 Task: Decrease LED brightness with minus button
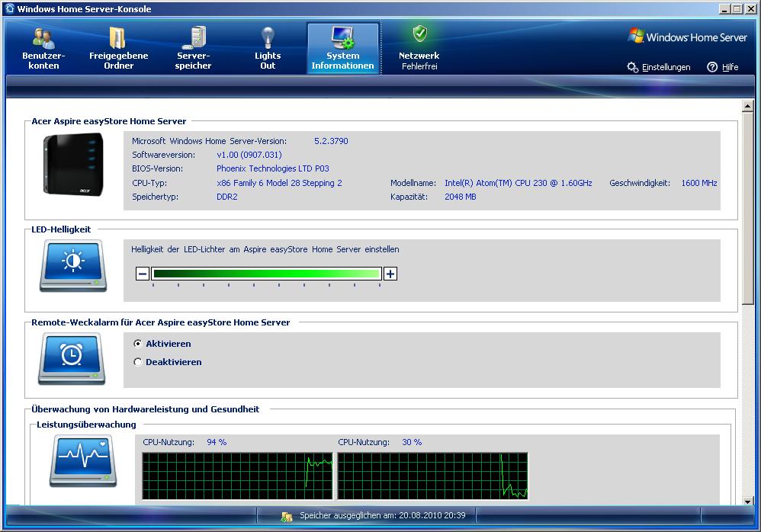coord(143,274)
